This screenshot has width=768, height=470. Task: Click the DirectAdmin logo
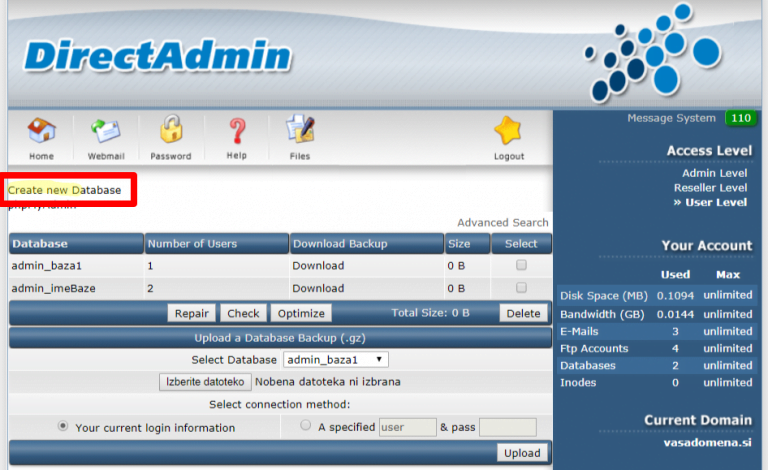pos(158,55)
